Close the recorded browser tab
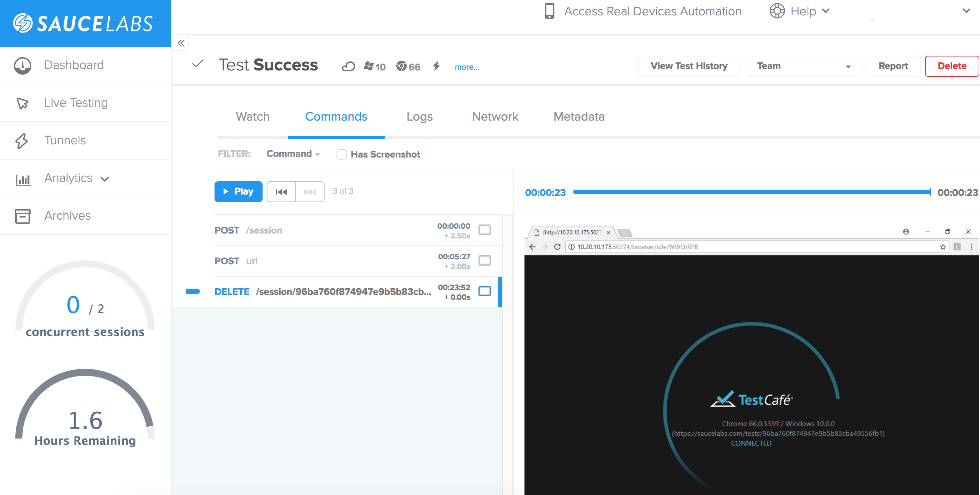 (x=608, y=232)
